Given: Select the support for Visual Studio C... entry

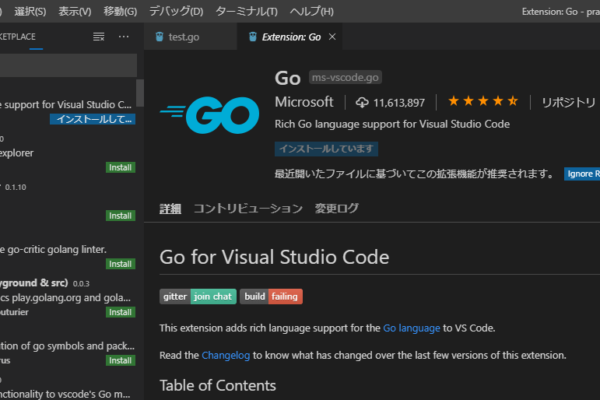Looking at the screenshot, I should pos(66,104).
